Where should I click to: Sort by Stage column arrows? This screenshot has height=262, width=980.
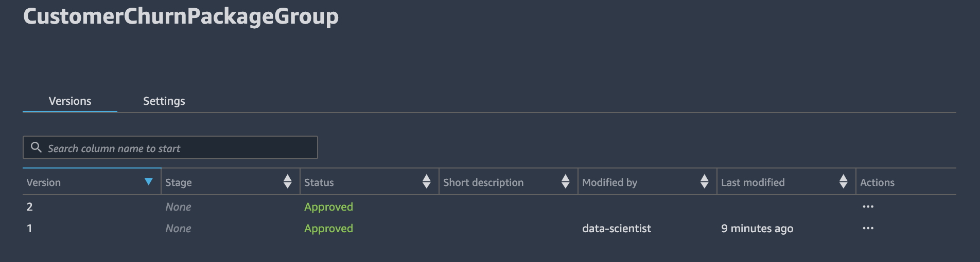point(287,181)
